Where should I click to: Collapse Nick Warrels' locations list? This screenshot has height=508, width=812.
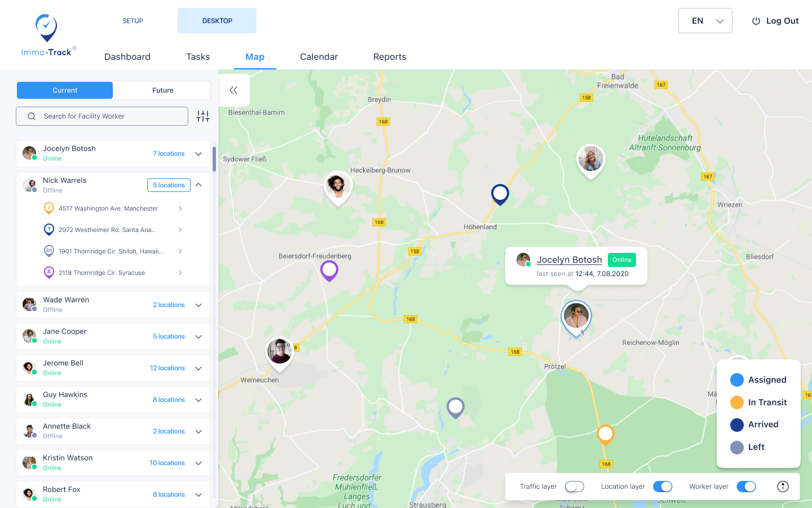(198, 185)
